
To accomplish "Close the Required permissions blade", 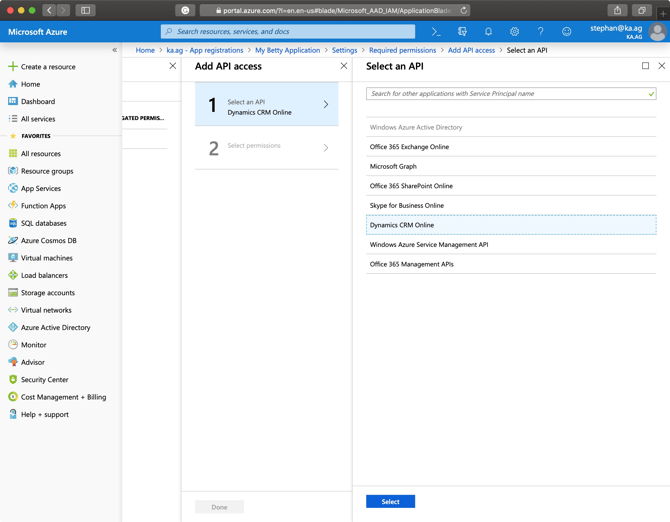I will click(x=172, y=66).
